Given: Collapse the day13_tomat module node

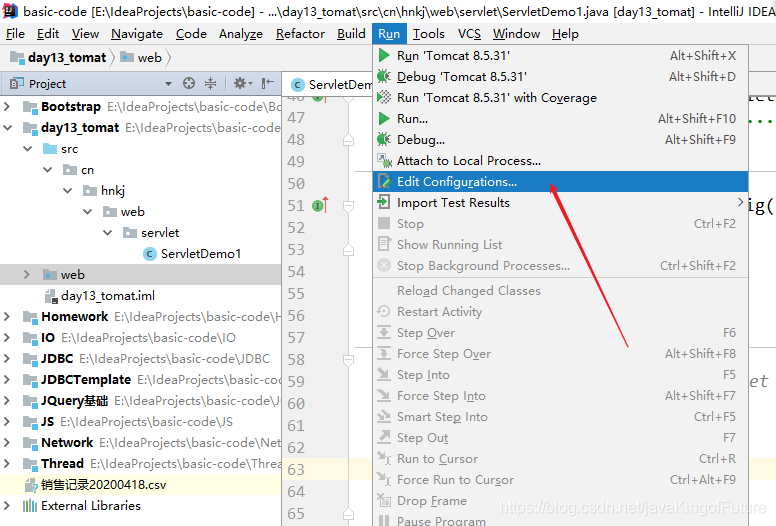Looking at the screenshot, I should tap(7, 128).
